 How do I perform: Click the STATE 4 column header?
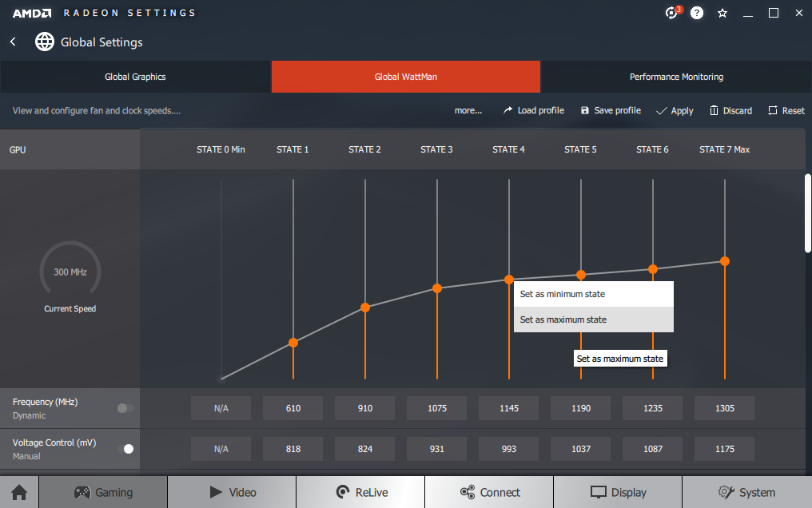pos(508,149)
